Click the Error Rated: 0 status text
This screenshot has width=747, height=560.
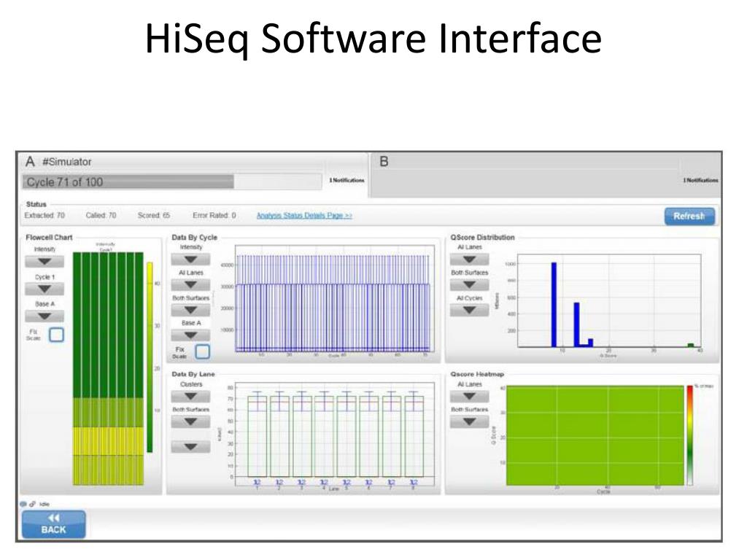[214, 216]
